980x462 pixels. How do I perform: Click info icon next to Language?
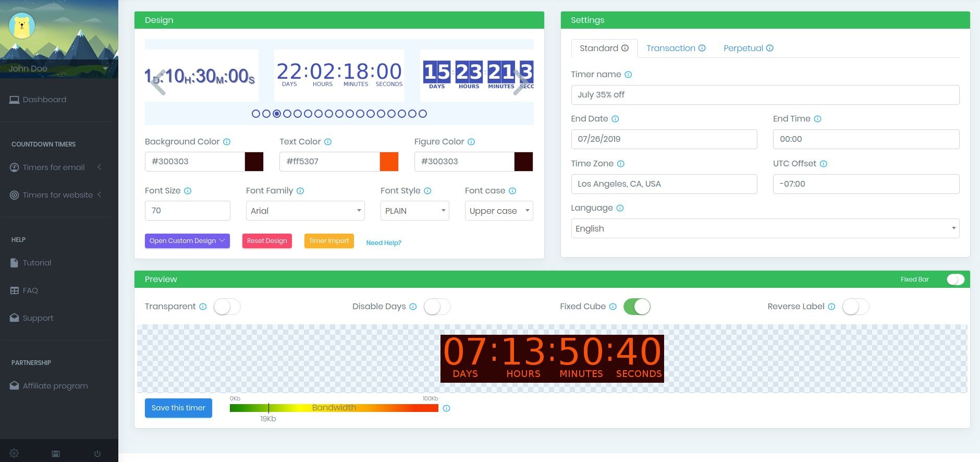click(x=620, y=208)
